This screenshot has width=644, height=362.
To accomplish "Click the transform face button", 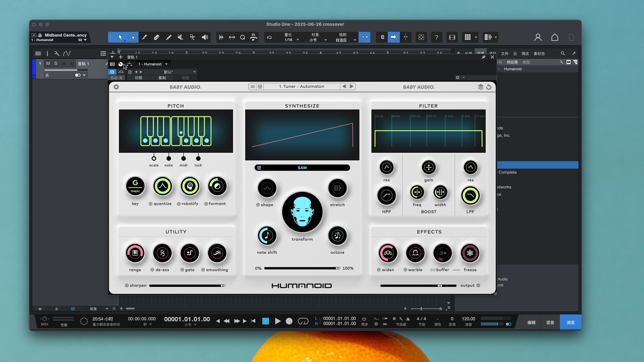I will 302,212.
